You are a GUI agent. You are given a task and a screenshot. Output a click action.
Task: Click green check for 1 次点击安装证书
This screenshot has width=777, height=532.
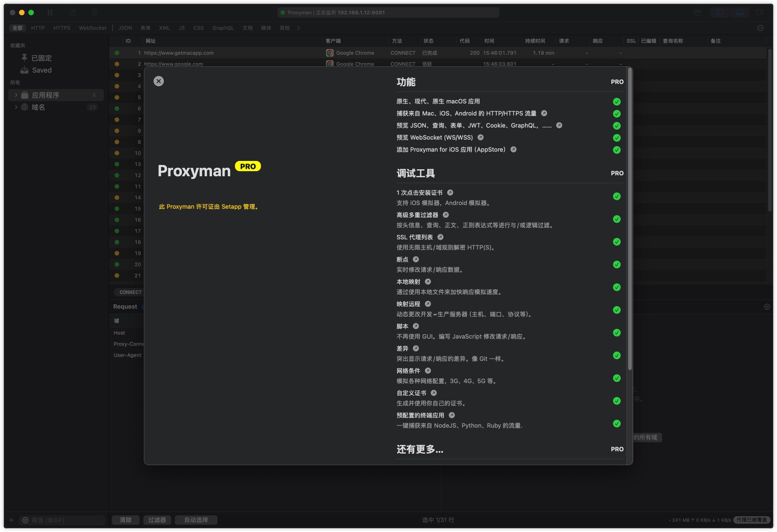616,196
